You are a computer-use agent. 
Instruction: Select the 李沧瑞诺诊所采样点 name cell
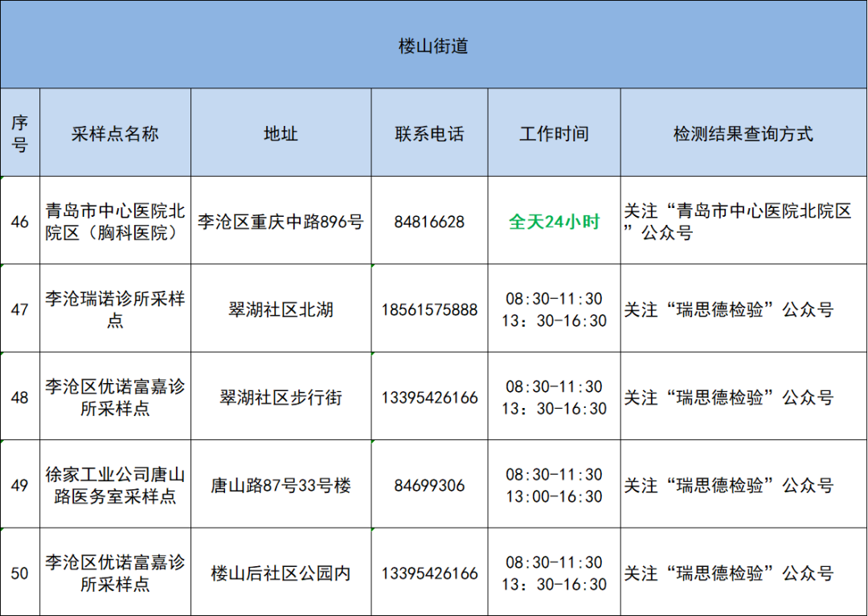[115, 308]
